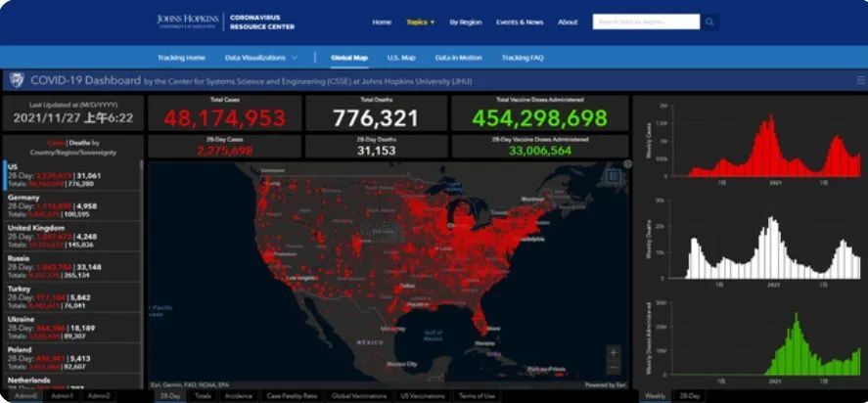Click Johns Hopkins Coronavirus Resource Center logo
The height and width of the screenshot is (403, 868).
tap(226, 22)
